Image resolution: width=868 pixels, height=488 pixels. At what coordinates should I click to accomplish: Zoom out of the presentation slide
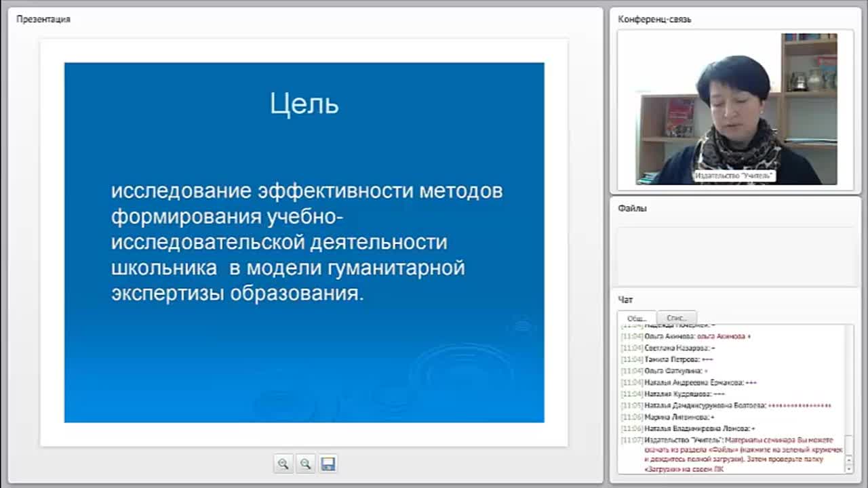coord(306,464)
